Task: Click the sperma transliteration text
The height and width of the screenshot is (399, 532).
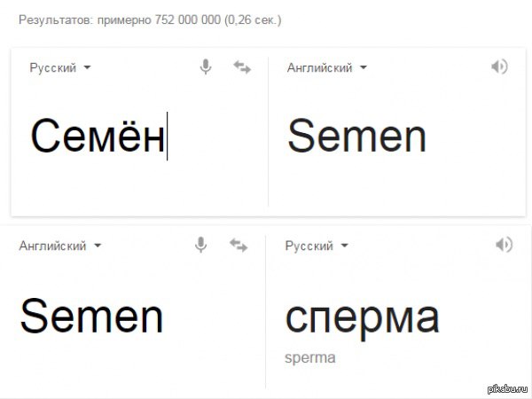Action: (310, 357)
